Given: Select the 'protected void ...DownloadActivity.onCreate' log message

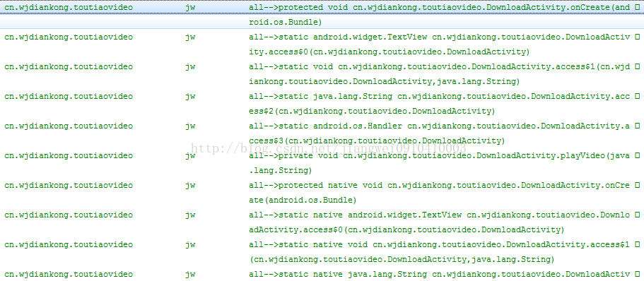Looking at the screenshot, I should pyautogui.click(x=440, y=15).
